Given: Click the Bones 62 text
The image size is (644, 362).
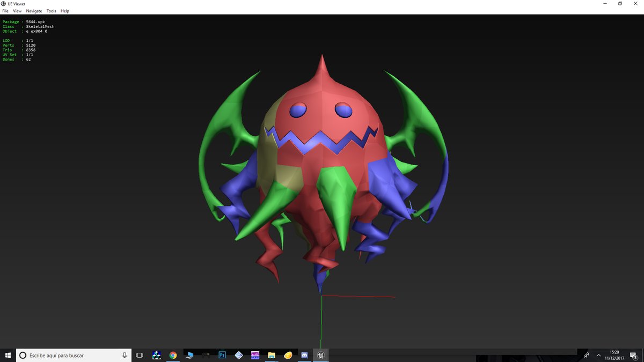Looking at the screenshot, I should click(17, 59).
